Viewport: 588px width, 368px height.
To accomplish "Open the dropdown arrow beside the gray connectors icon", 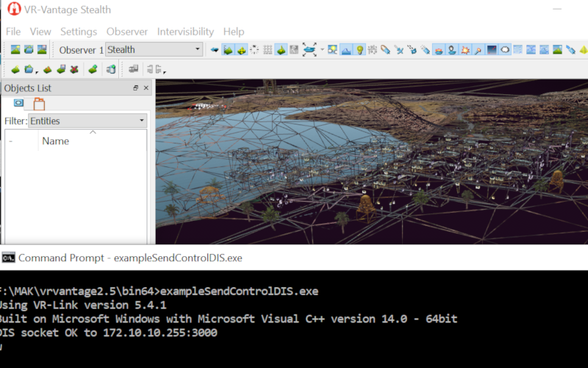I will pyautogui.click(x=165, y=71).
